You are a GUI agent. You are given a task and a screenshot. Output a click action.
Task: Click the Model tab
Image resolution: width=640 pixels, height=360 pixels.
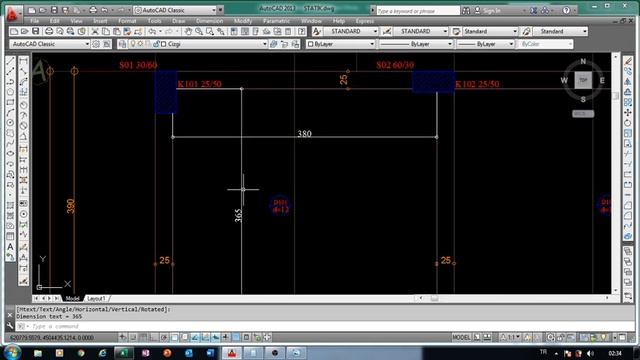click(x=73, y=299)
